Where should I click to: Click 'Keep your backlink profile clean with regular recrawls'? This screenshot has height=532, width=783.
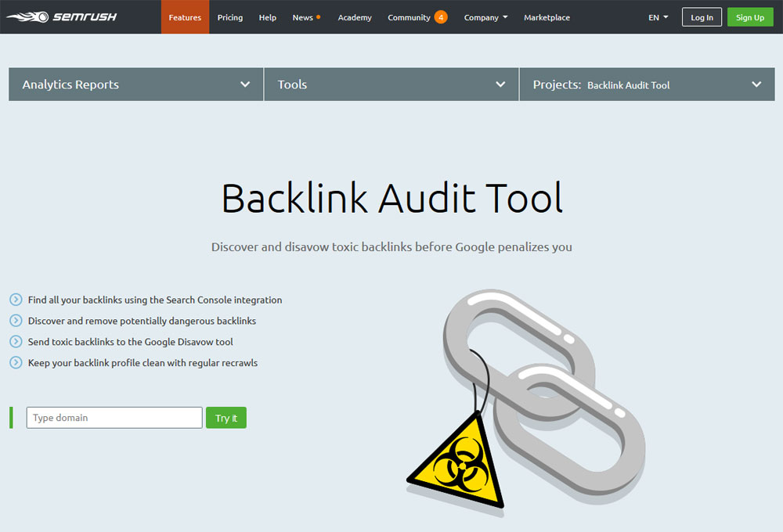(143, 363)
